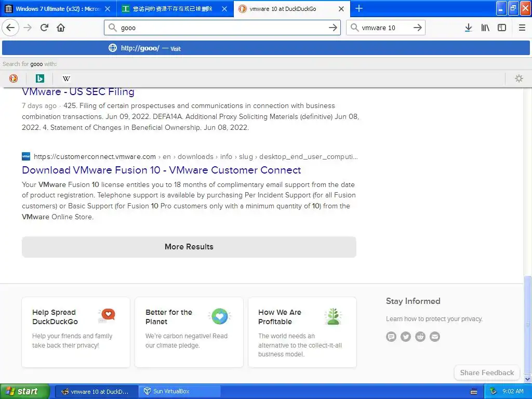This screenshot has width=532, height=399.
Task: Switch to the Windows 7 Ultimate (x32) tab
Action: [x=58, y=9]
